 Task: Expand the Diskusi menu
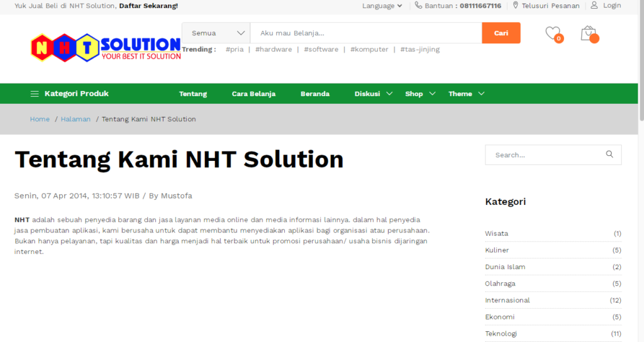point(373,94)
